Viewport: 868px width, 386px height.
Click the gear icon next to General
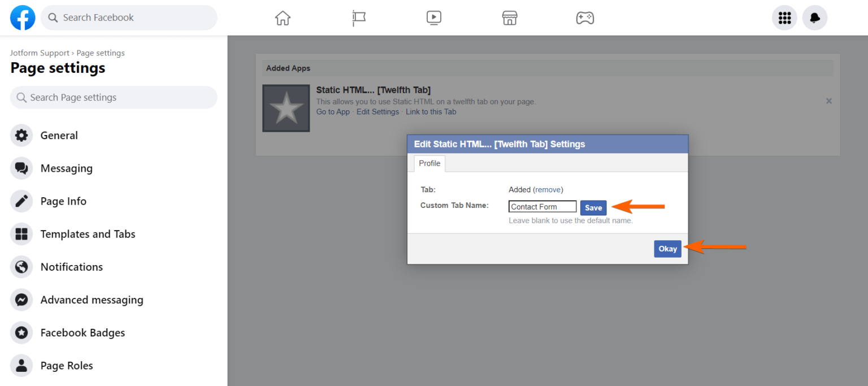pyautogui.click(x=21, y=135)
